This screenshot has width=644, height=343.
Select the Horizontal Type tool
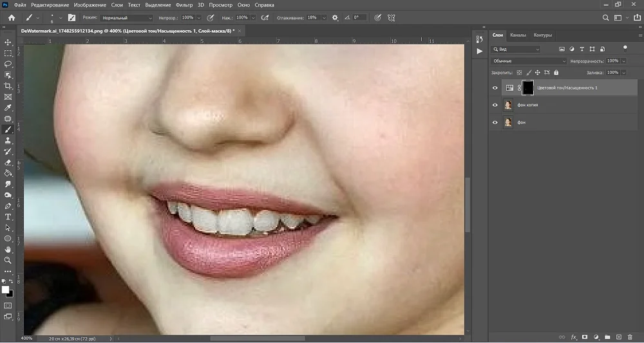coord(8,217)
